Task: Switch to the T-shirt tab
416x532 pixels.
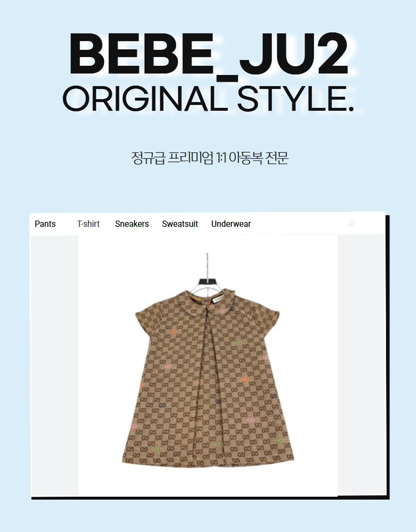Action: [88, 224]
